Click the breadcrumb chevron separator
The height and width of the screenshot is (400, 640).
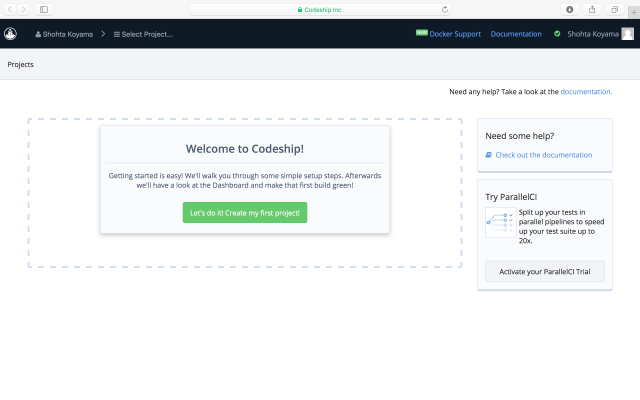[103, 34]
